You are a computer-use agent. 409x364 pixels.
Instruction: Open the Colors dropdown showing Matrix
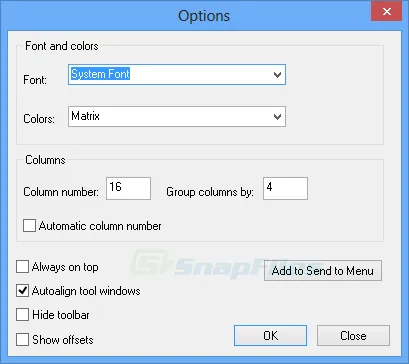tap(177, 117)
